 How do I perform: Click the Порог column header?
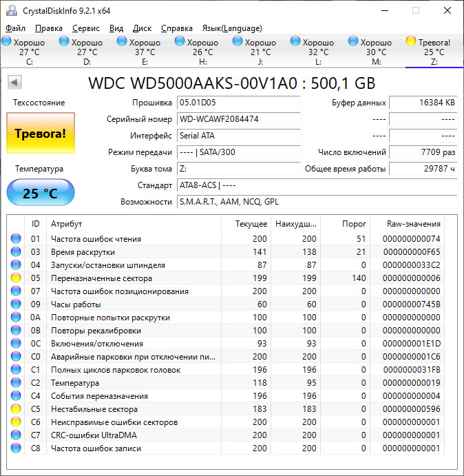click(346, 224)
